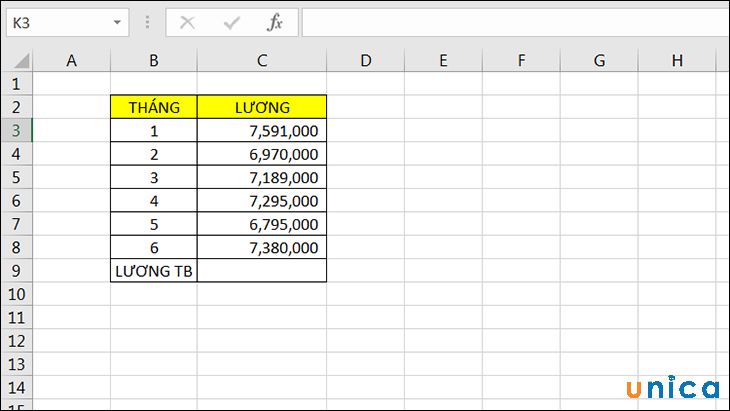Select column F header

[x=521, y=61]
